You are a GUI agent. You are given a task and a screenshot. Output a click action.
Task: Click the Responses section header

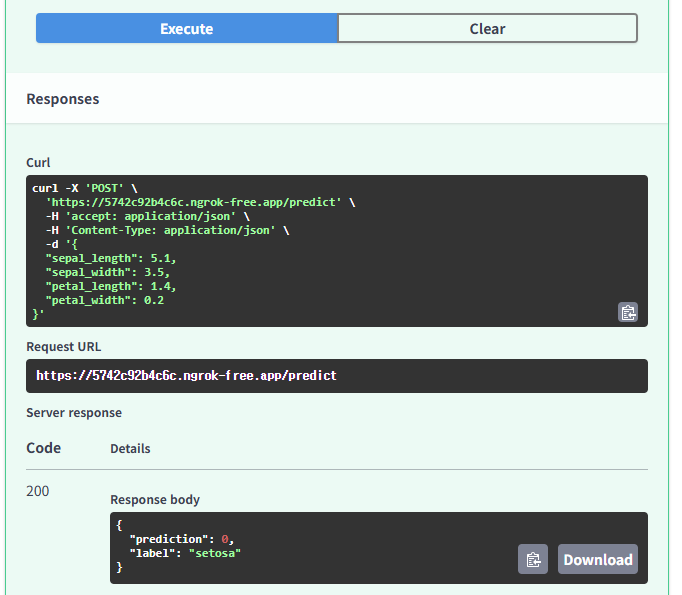click(x=63, y=99)
